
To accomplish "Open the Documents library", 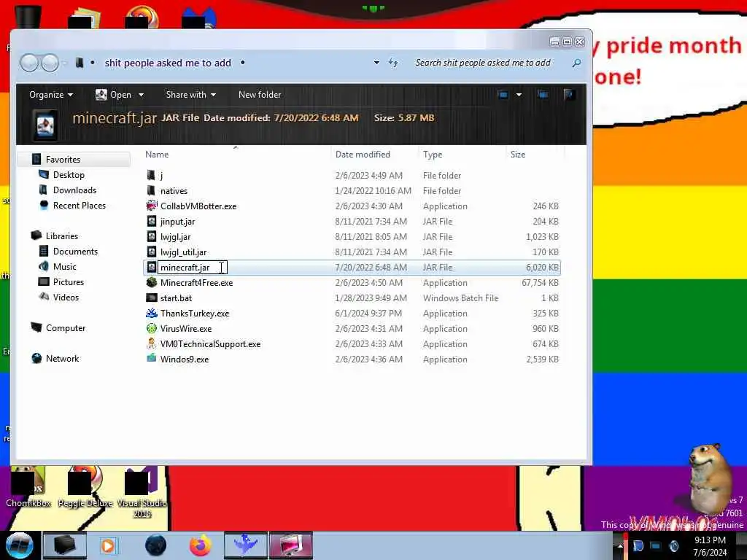I will [x=75, y=251].
